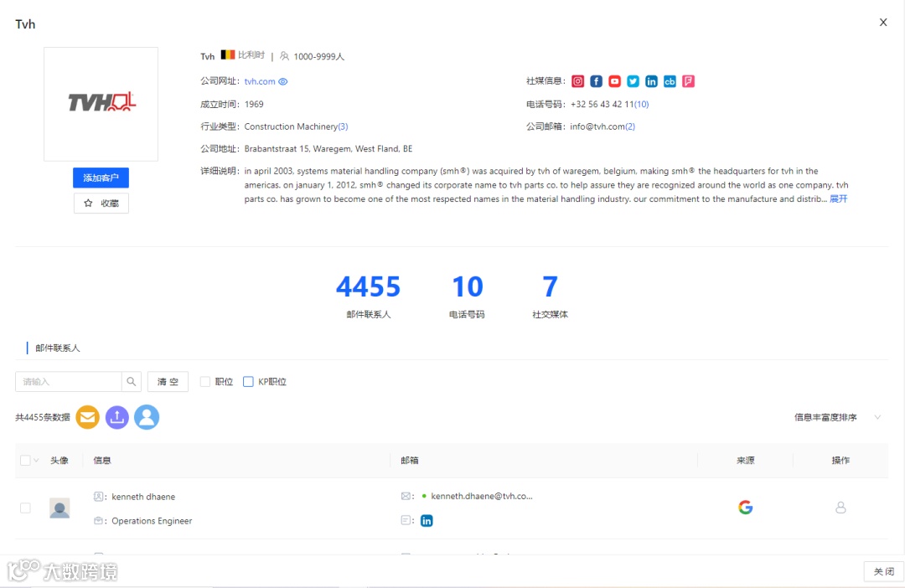The width and height of the screenshot is (905, 588).
Task: Show all phone numbers via (10) link
Action: click(641, 104)
